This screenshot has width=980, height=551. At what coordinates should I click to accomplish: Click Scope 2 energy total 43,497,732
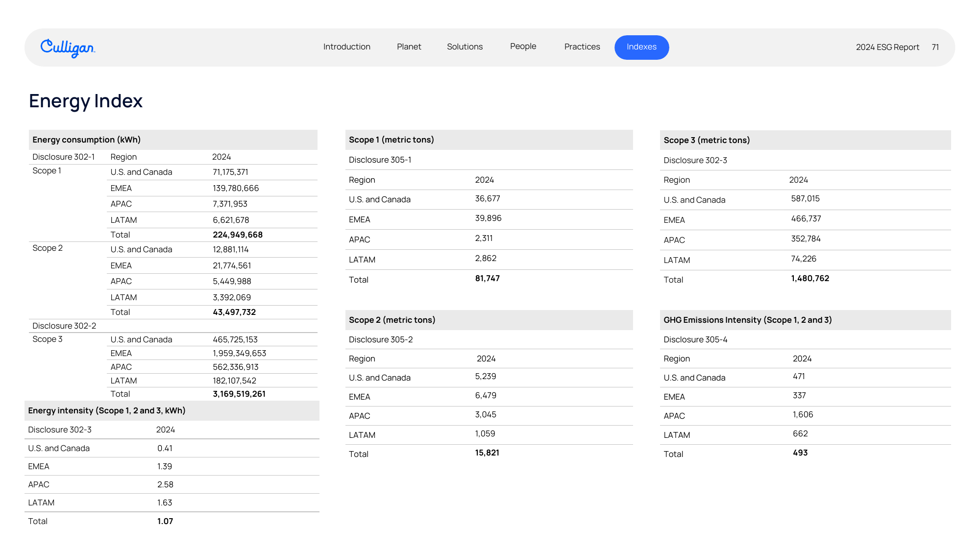[234, 312]
